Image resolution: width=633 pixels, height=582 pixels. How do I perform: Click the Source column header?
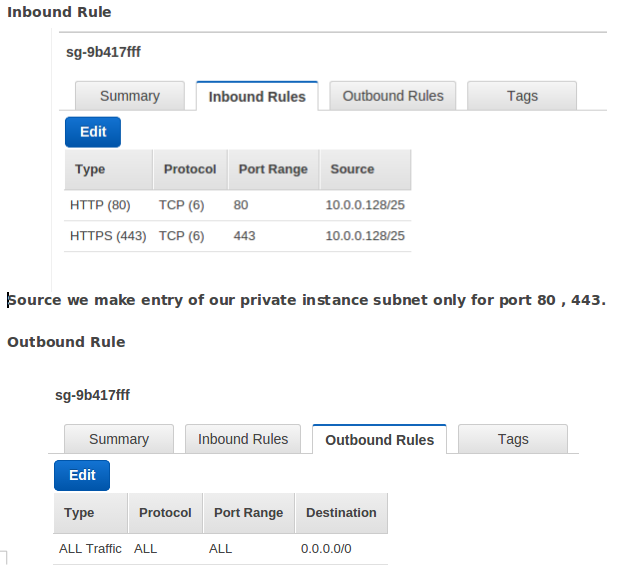(x=365, y=169)
